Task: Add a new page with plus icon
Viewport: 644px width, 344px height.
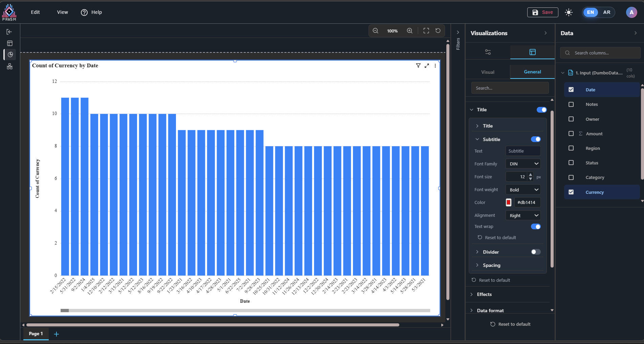Action: point(57,334)
